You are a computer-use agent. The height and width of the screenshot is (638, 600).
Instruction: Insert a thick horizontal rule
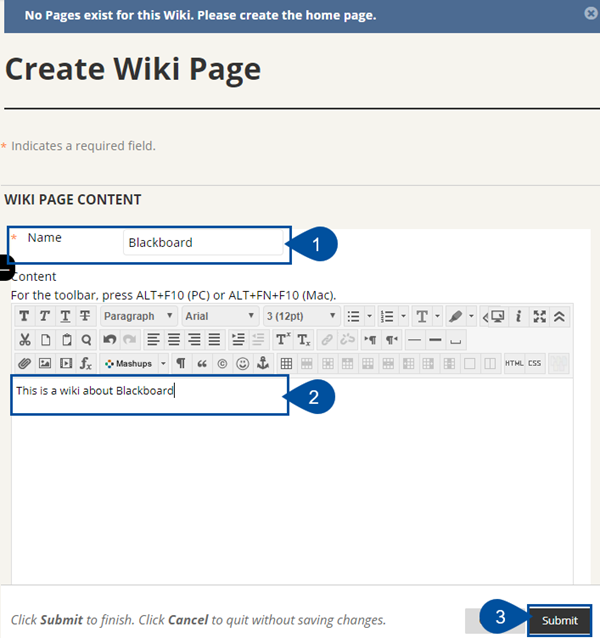click(435, 339)
